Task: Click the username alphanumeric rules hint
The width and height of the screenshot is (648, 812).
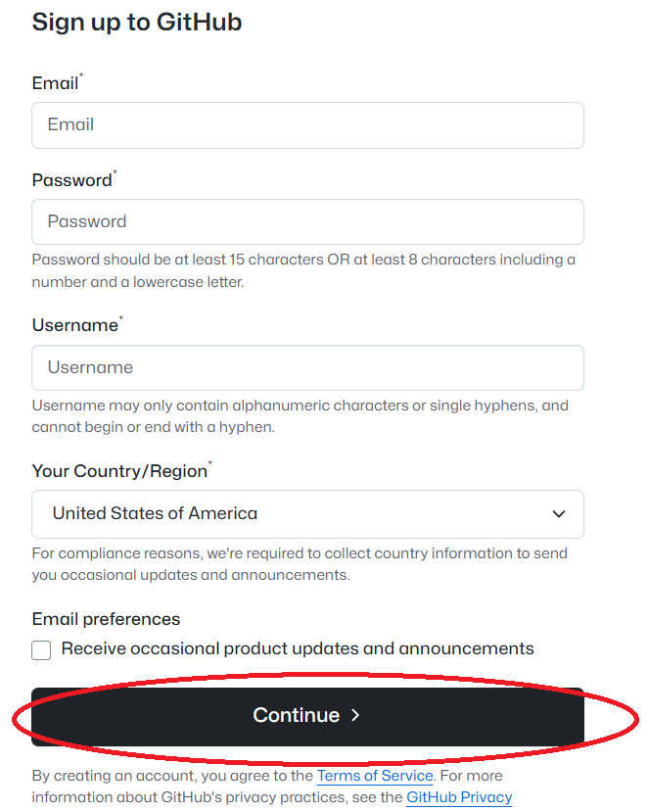Action: (x=300, y=416)
